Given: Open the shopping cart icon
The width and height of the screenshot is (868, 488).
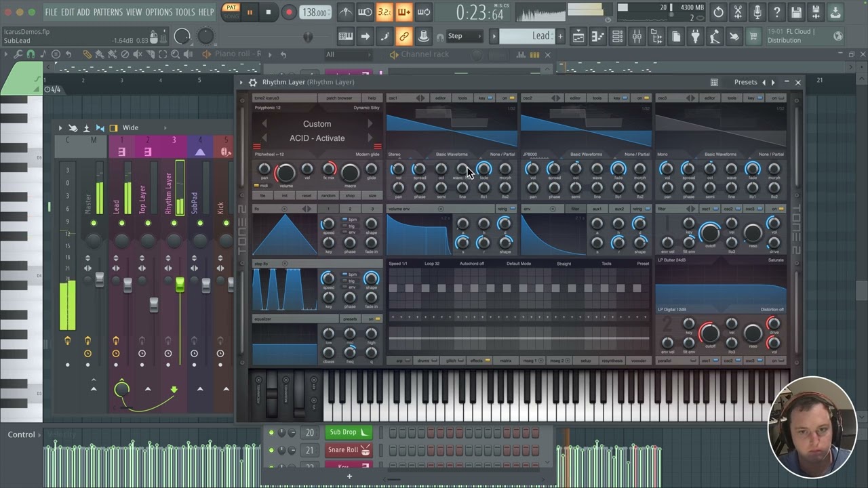Looking at the screenshot, I should [x=753, y=37].
